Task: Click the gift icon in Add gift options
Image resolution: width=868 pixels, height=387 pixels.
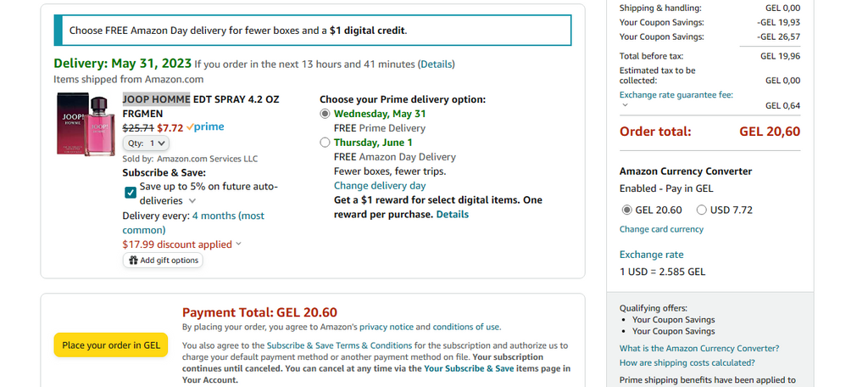Action: (133, 261)
